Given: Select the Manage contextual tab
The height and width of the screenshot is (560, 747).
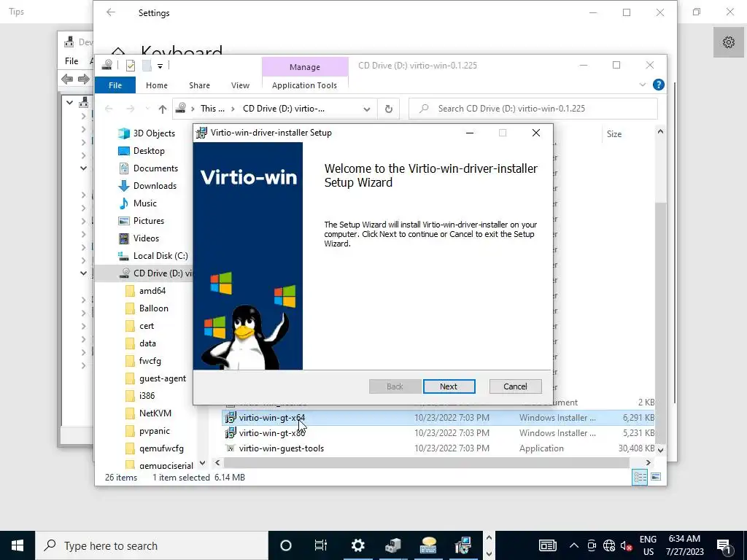Looking at the screenshot, I should 305,67.
